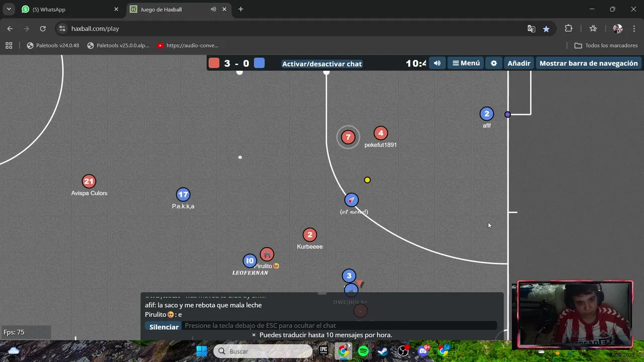Expand the tab search dropdown
Screen dimensions: 644x362
(9, 9)
